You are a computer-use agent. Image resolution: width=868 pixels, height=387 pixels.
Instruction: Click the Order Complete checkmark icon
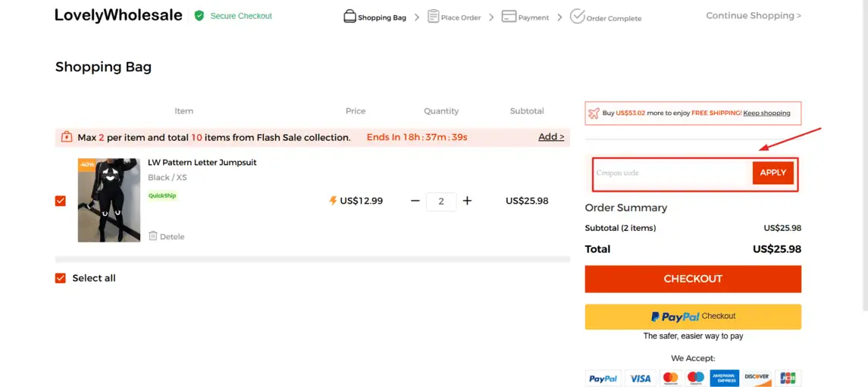pos(578,17)
